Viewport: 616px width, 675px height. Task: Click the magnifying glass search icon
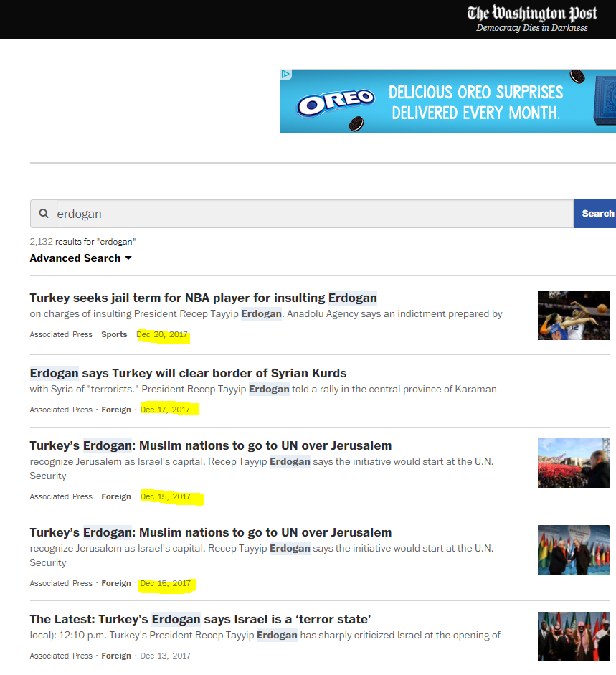[44, 214]
